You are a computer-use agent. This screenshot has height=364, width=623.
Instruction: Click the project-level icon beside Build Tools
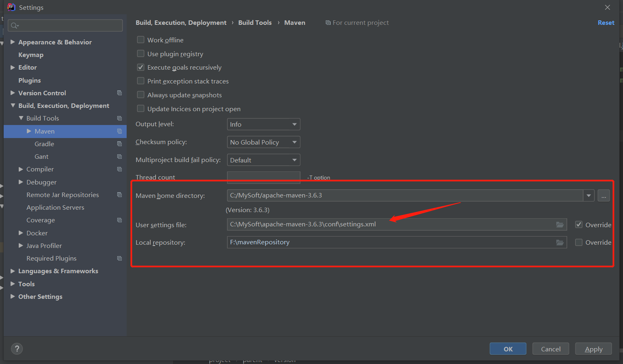pos(119,118)
